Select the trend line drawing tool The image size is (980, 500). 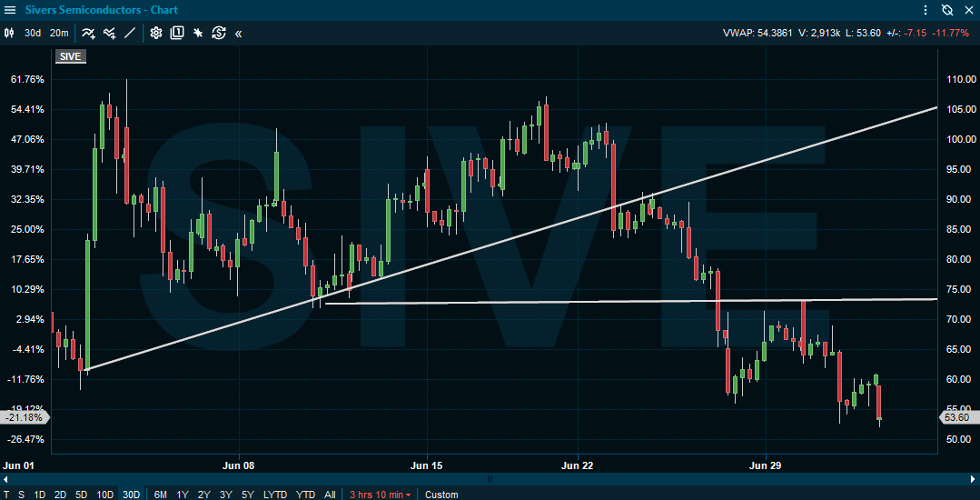point(129,33)
